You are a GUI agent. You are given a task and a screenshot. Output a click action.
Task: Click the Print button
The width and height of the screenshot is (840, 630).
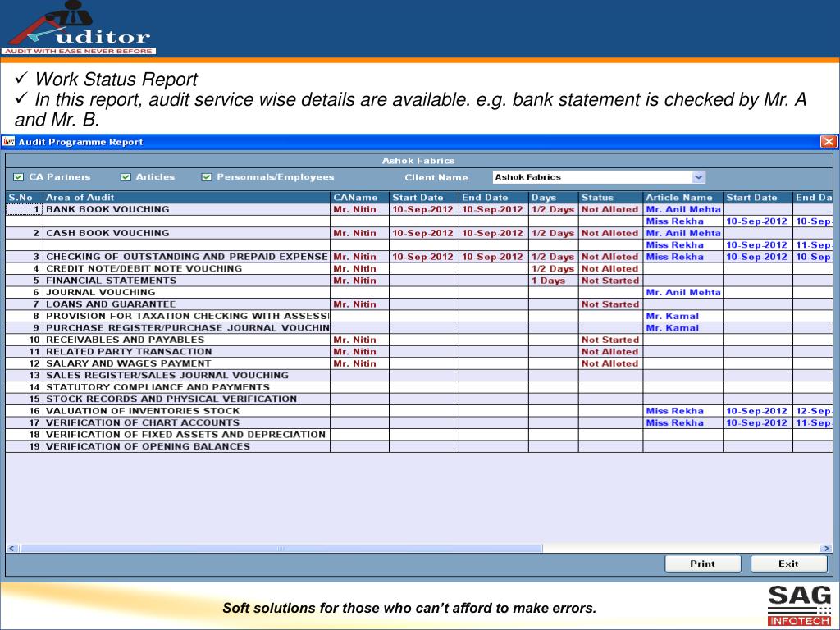(x=703, y=564)
